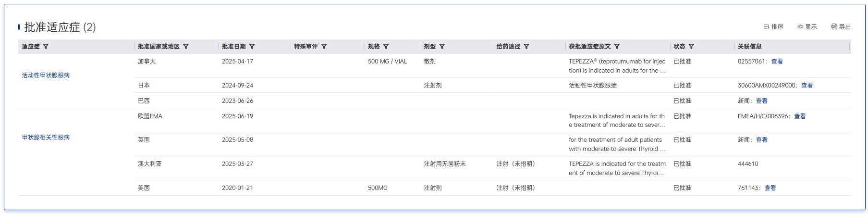868x214 pixels.
Task: Open the 甲状腺相关性眼病 indication link
Action: click(x=46, y=138)
